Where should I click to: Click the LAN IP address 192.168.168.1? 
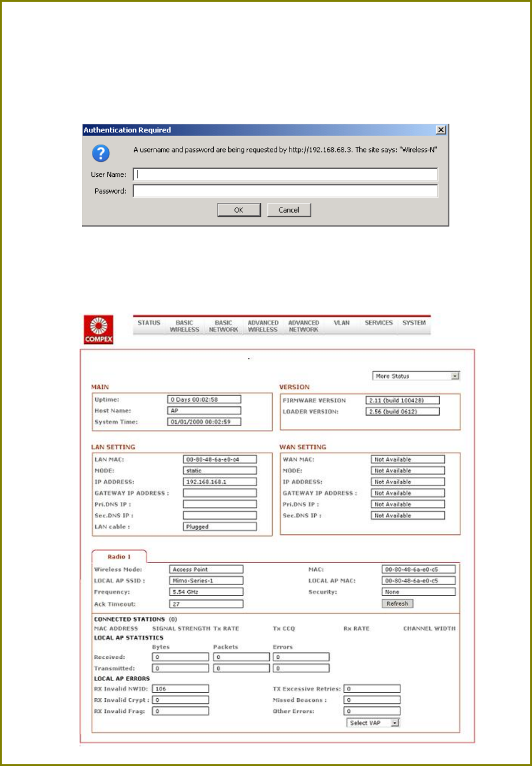coord(220,482)
